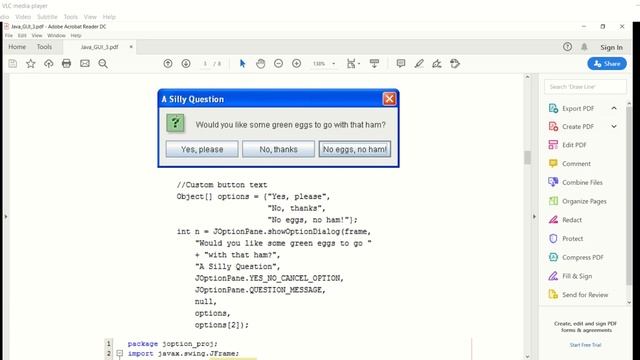Image resolution: width=640 pixels, height=360 pixels.
Task: Click the read mode scrolling icon
Action: pyautogui.click(x=374, y=64)
